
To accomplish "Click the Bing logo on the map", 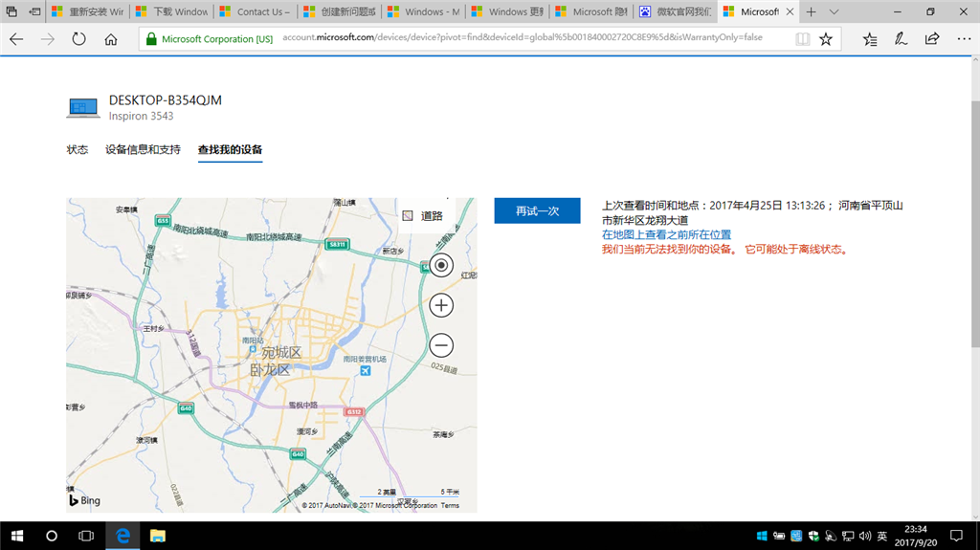I will [x=84, y=500].
